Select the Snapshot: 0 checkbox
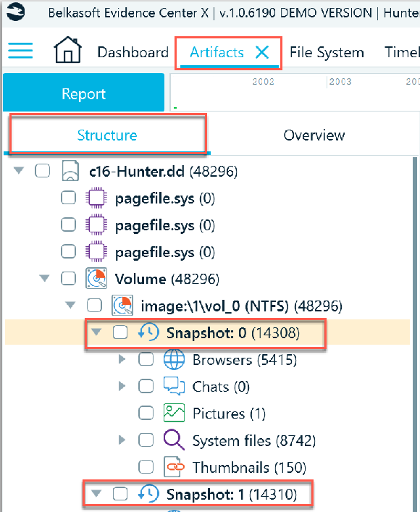 (x=120, y=332)
